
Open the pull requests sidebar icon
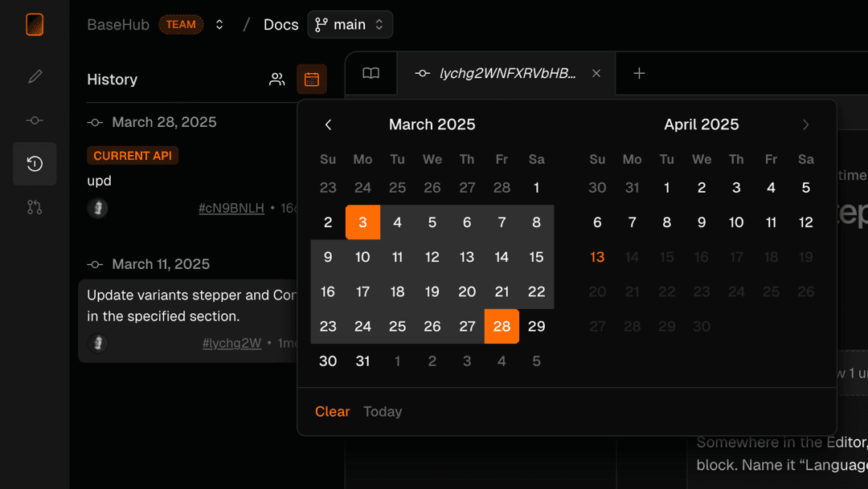[35, 207]
